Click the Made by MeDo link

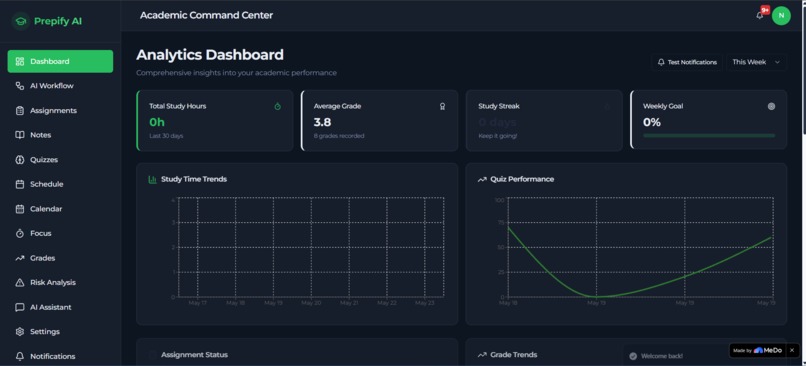[x=757, y=350]
